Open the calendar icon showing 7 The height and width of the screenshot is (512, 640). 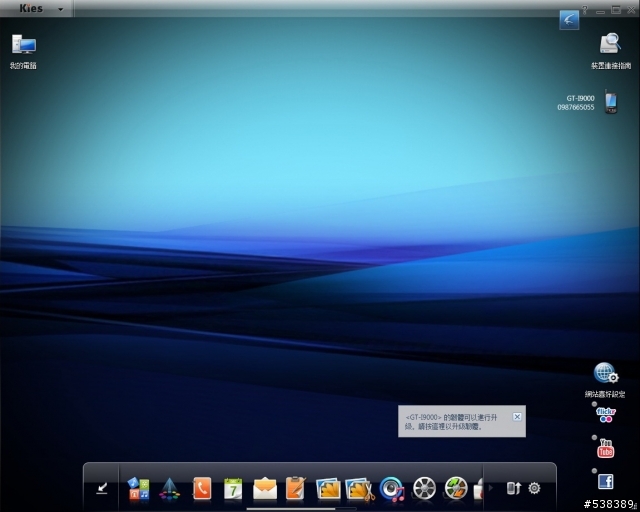[233, 489]
